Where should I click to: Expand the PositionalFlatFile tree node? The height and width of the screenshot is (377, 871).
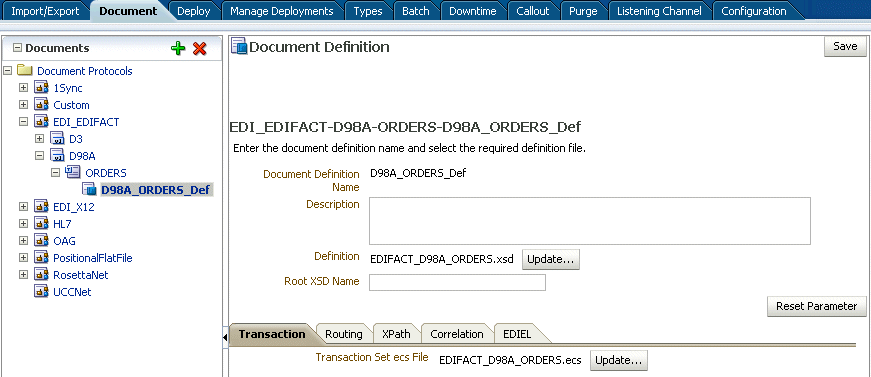point(23,258)
